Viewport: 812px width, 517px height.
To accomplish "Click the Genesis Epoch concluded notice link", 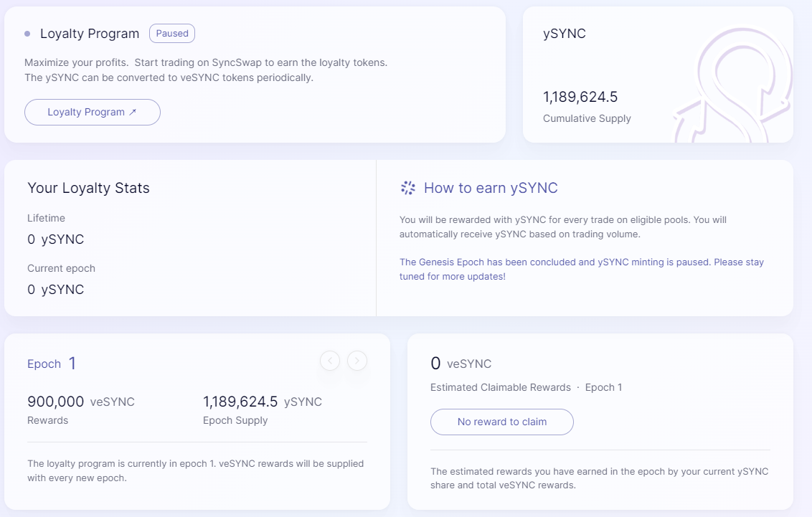I will tap(581, 269).
